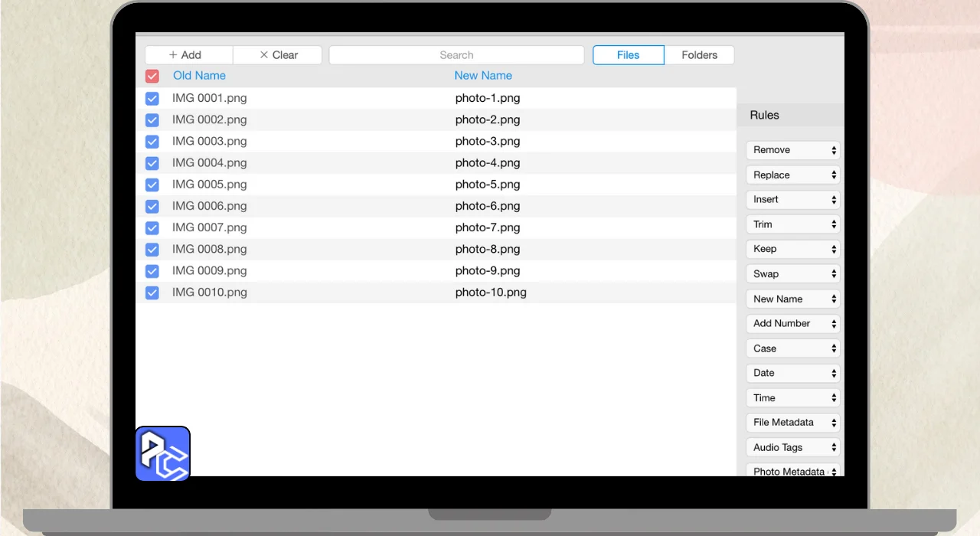
Task: Uncheck the IMG 0006.png checkbox
Action: pos(152,206)
